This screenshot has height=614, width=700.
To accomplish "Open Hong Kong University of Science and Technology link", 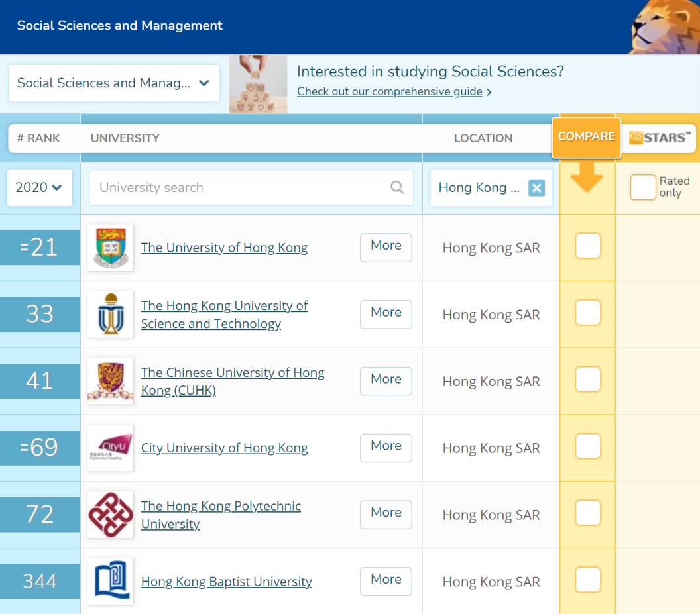I will tap(224, 315).
